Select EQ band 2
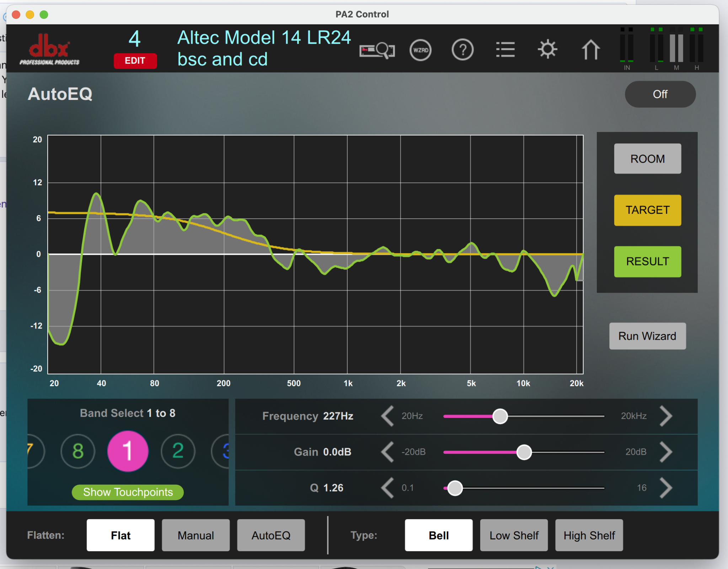The width and height of the screenshot is (728, 569). [x=178, y=451]
